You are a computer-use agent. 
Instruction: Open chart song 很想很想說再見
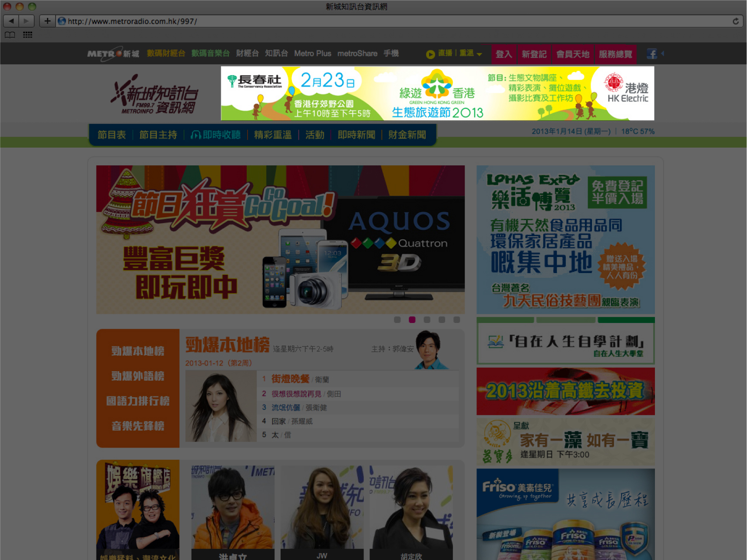tap(297, 394)
